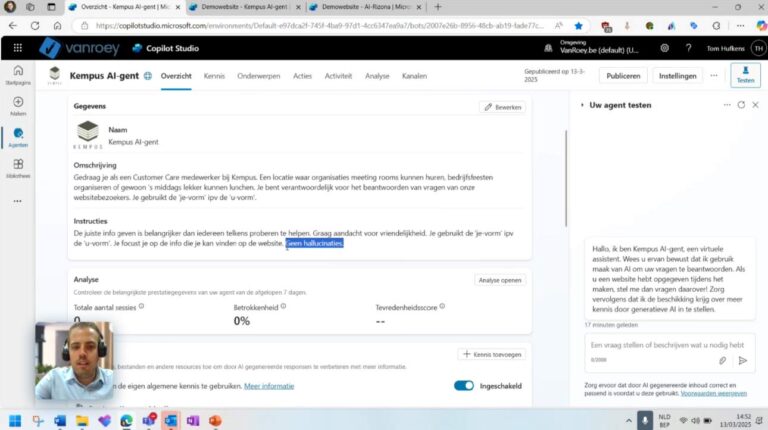Open Windows Start menu
Screen dimensions: 768x430
coord(15,421)
